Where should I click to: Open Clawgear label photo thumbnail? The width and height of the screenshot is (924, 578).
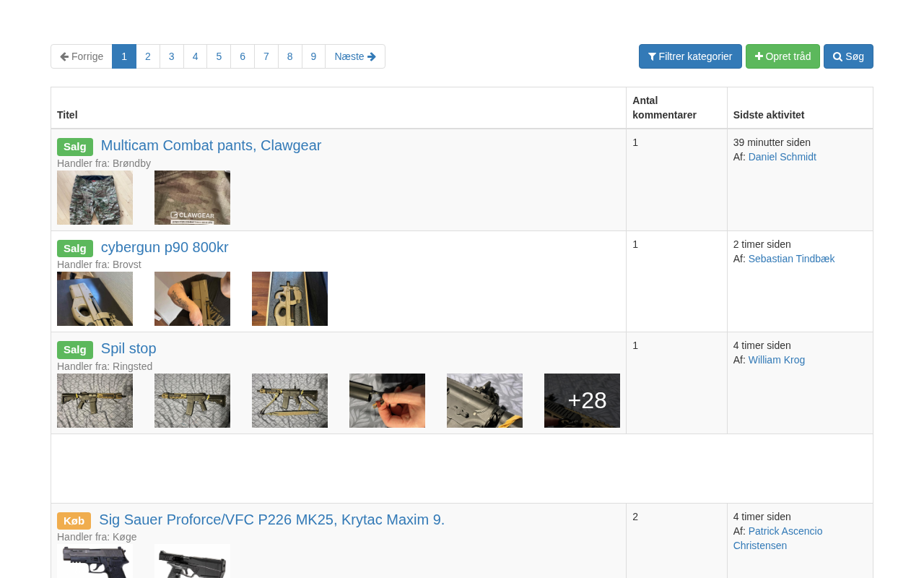coord(192,197)
